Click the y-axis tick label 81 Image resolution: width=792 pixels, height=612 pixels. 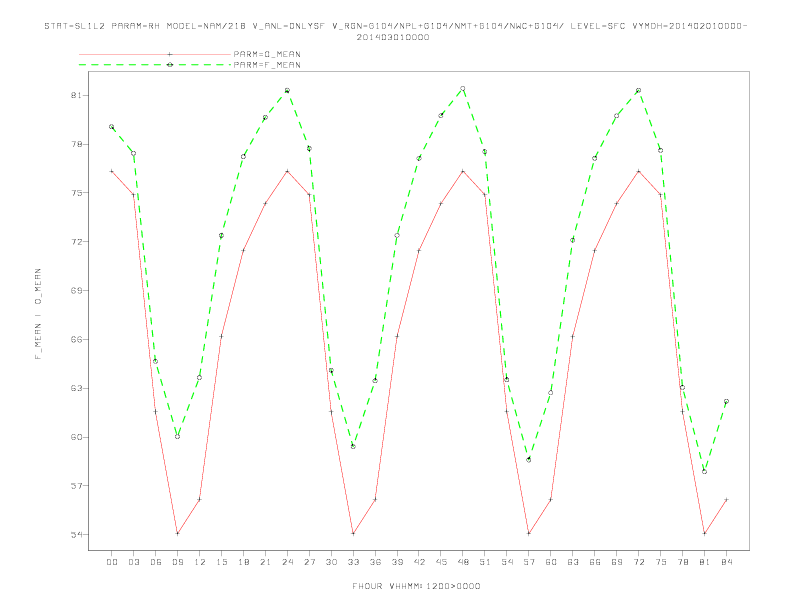77,95
